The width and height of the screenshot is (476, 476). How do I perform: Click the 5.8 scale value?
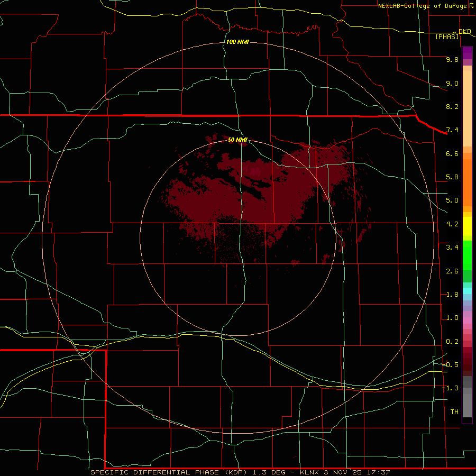coord(452,177)
